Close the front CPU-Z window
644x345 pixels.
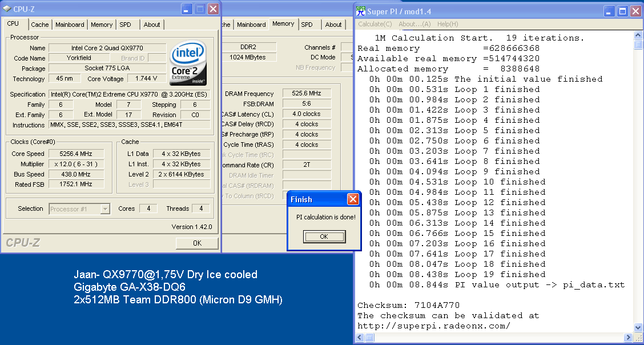click(213, 9)
